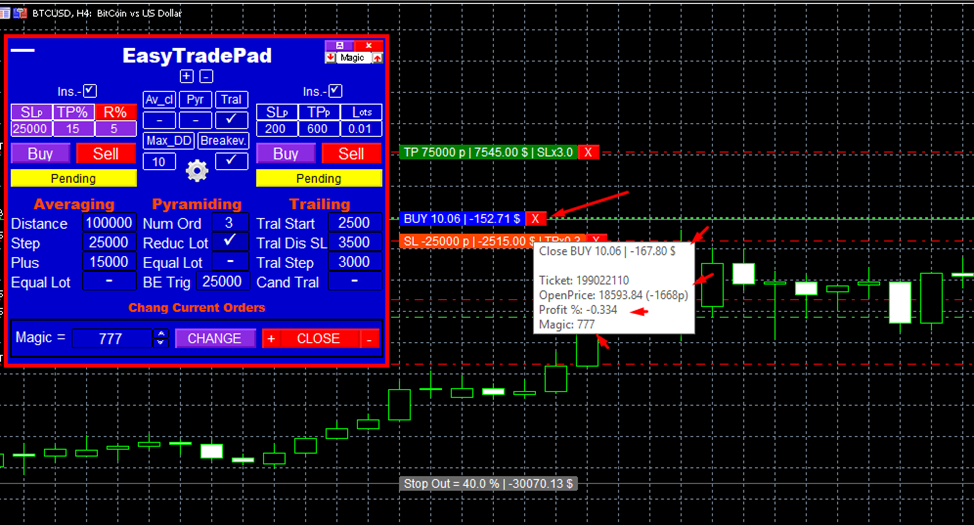Click the red up arrow beside Magic
The image size is (974, 525).
[377, 58]
